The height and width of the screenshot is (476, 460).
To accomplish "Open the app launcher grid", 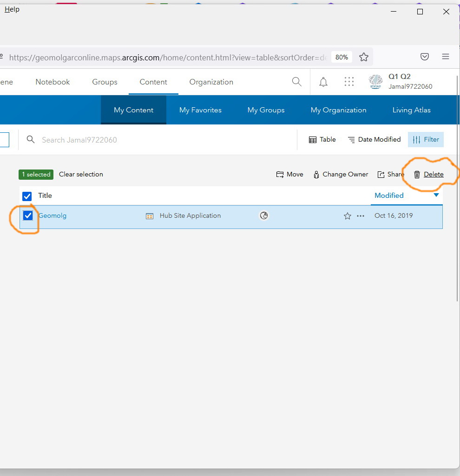I will (349, 82).
